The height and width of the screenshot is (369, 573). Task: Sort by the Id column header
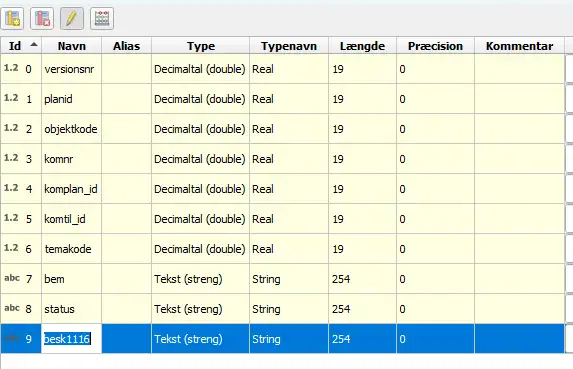click(x=21, y=46)
